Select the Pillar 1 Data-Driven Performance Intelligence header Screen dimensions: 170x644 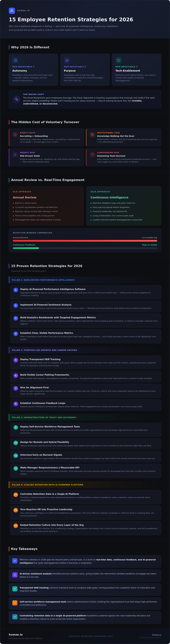(x=85, y=280)
